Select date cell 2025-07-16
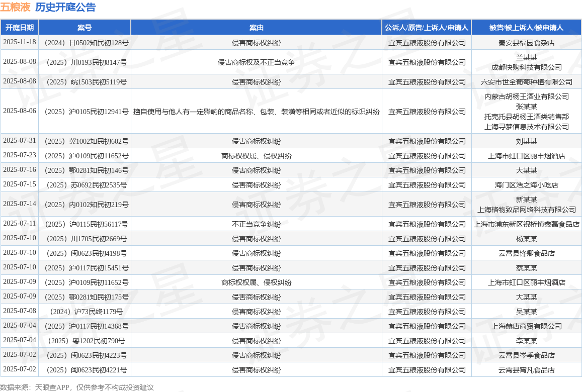 point(20,169)
